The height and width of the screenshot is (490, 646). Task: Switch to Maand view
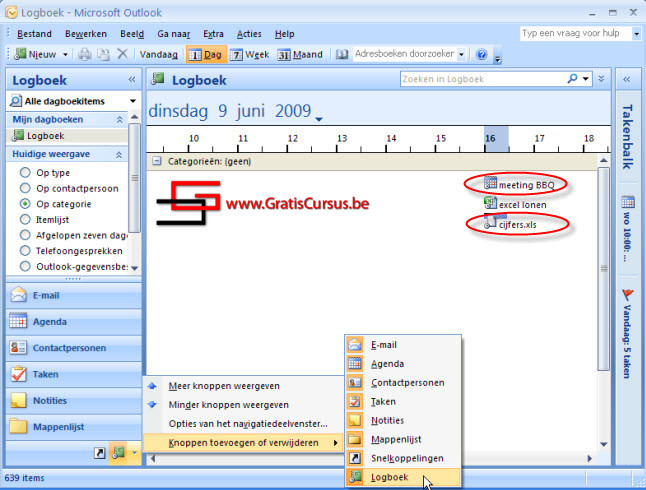coord(300,54)
